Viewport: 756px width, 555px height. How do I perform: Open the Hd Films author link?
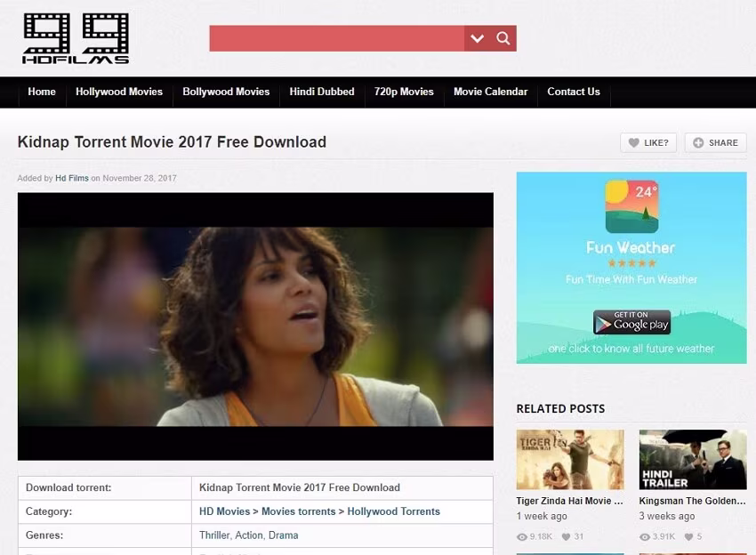(x=72, y=178)
